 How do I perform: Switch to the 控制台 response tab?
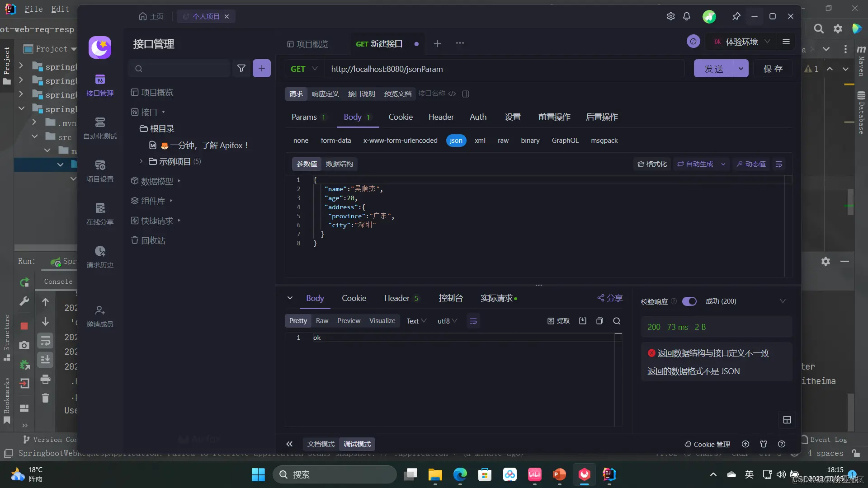(450, 298)
